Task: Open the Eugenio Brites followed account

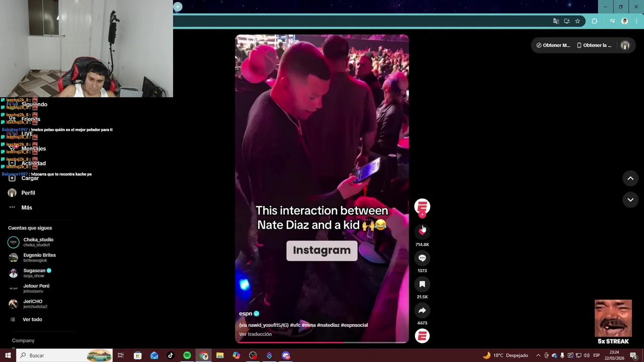Action: tap(32, 257)
